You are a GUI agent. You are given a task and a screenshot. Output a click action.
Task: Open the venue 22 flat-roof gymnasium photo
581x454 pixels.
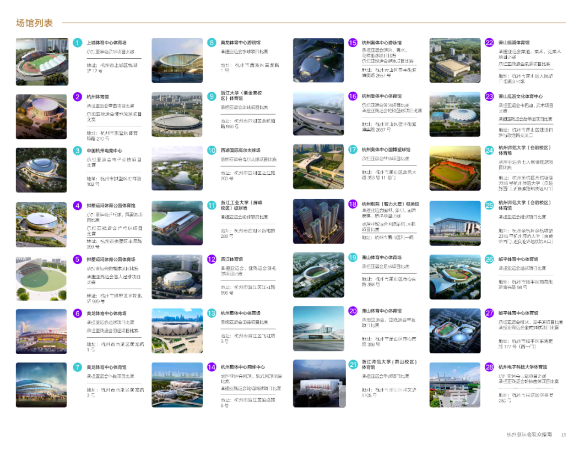click(455, 60)
